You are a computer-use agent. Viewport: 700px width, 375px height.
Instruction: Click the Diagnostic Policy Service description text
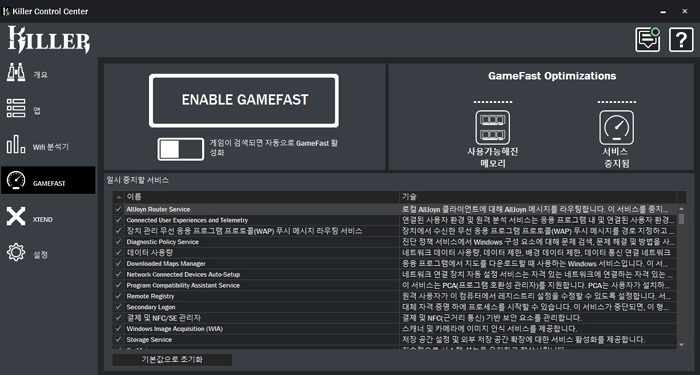[538, 242]
